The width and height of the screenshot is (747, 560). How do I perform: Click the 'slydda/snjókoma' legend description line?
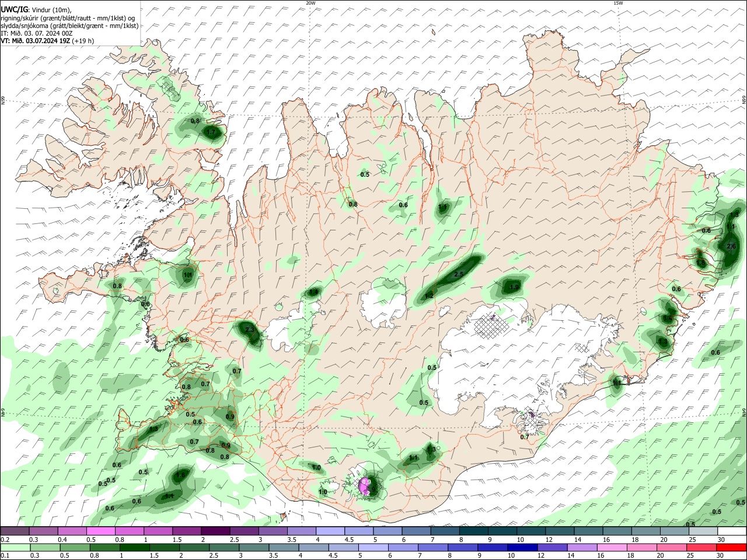69,26
